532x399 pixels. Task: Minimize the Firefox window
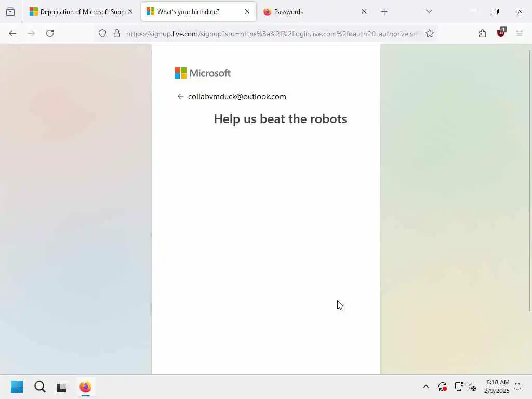click(472, 11)
